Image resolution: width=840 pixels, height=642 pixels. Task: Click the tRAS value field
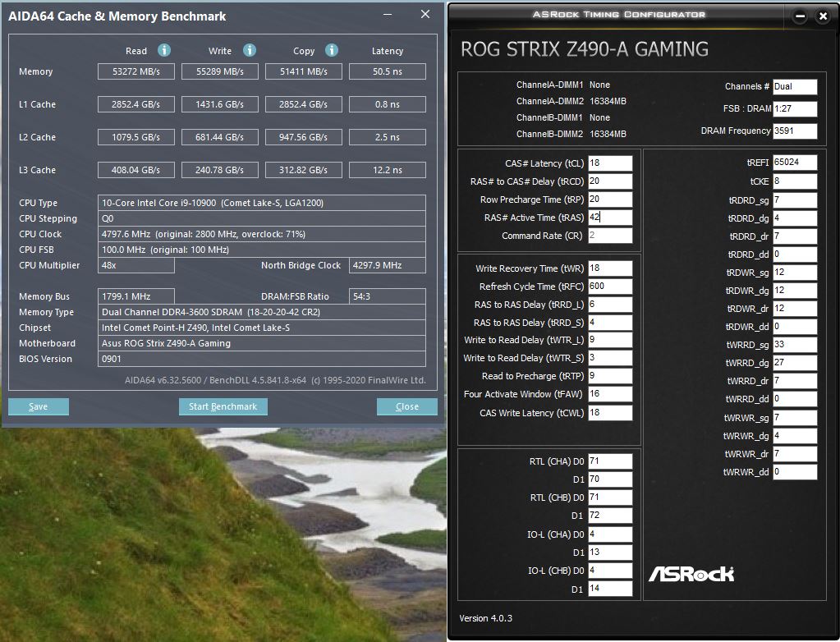[x=610, y=218]
